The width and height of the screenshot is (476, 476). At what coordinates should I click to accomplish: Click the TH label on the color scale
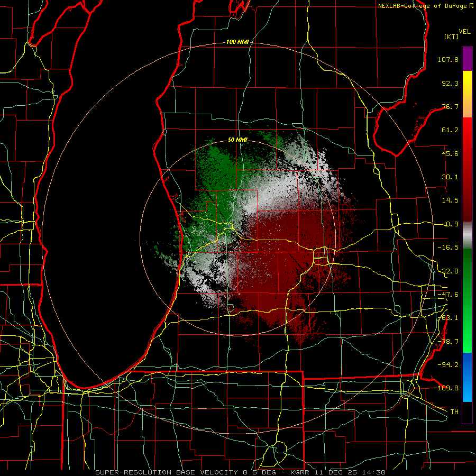(x=454, y=412)
